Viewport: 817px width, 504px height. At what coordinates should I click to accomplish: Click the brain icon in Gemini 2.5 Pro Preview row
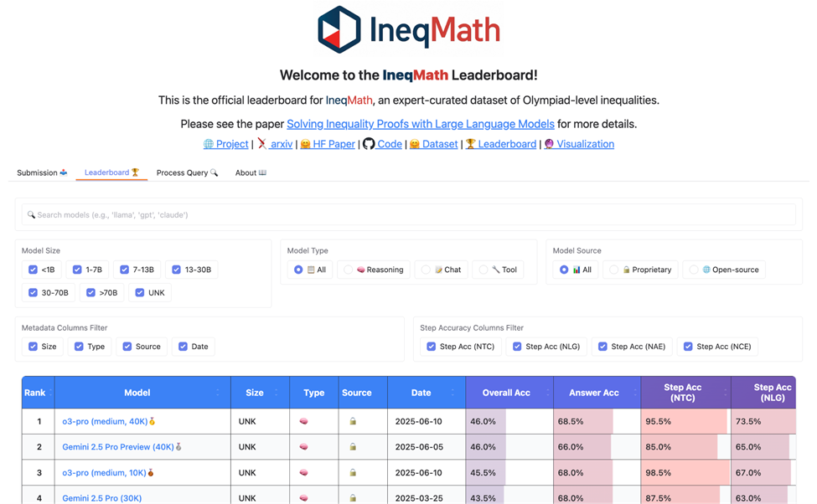point(304,447)
